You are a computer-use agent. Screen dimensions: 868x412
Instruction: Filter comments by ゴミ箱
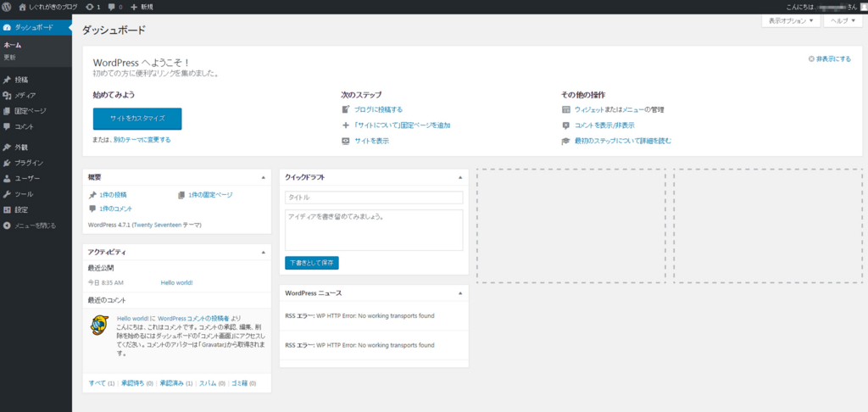(x=240, y=382)
